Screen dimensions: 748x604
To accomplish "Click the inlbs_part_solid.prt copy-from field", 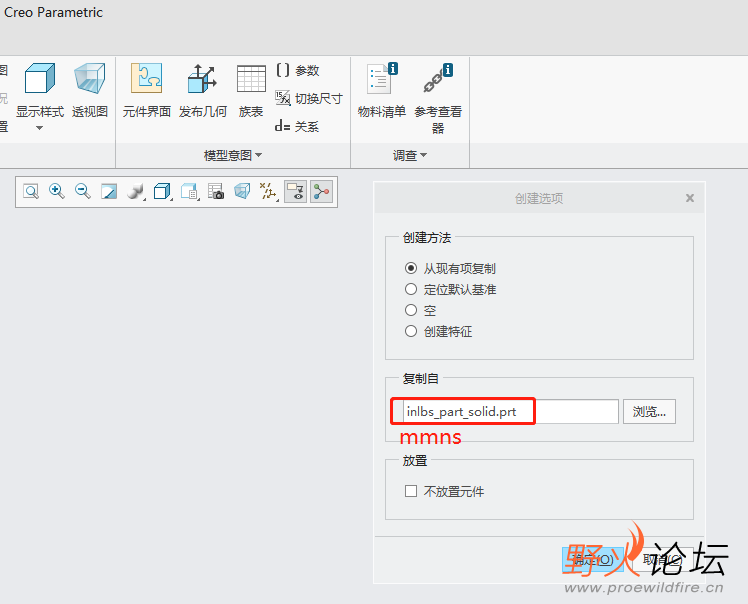I will click(511, 411).
